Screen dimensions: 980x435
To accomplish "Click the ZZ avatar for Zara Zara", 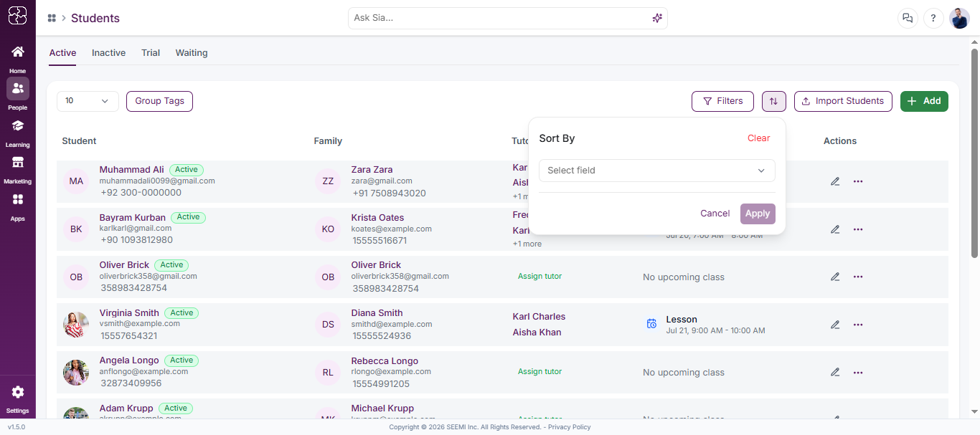I will [x=328, y=181].
